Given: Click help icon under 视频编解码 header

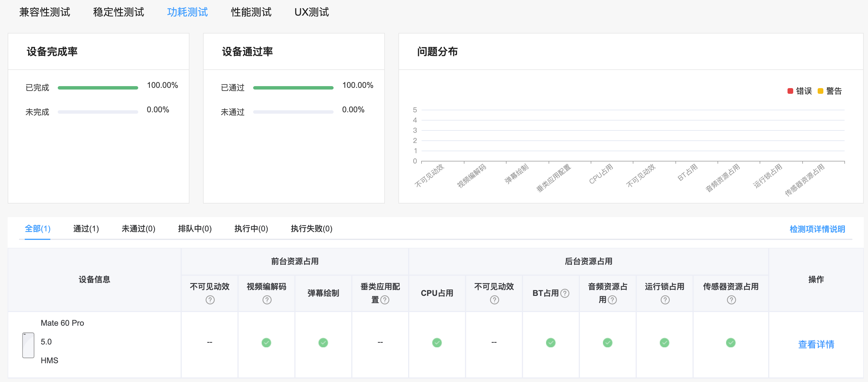Looking at the screenshot, I should (267, 300).
